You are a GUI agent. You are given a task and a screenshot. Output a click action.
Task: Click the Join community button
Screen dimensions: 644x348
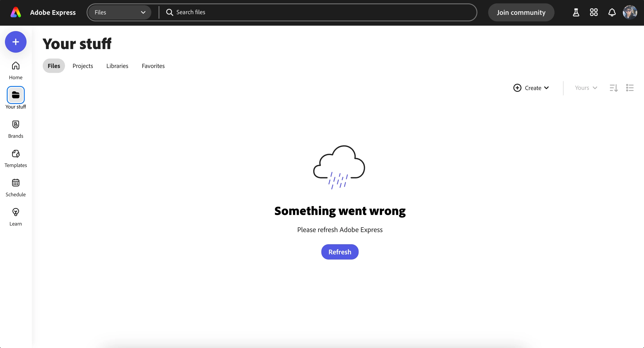(521, 12)
